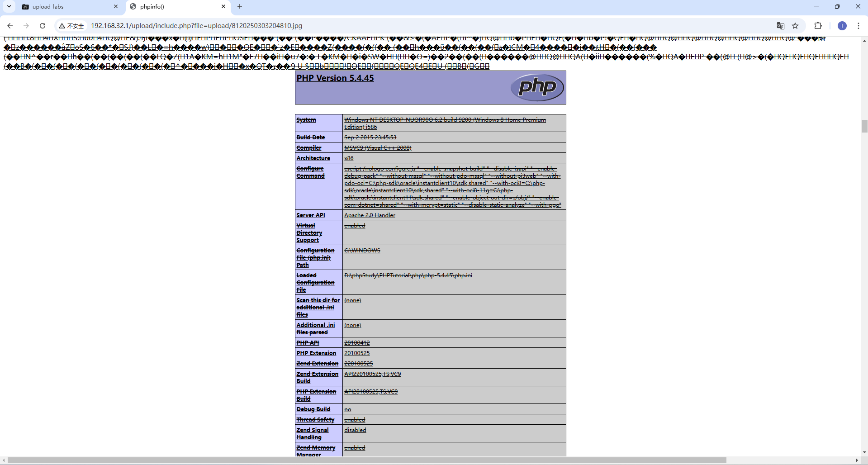The height and width of the screenshot is (465, 868).
Task: Click the Architecture x86 value
Action: pos(349,158)
